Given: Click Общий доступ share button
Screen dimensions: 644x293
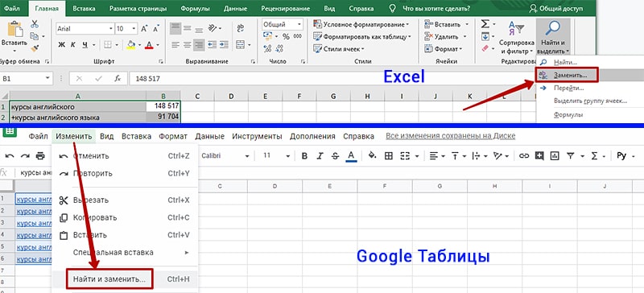Looking at the screenshot, I should [x=555, y=8].
